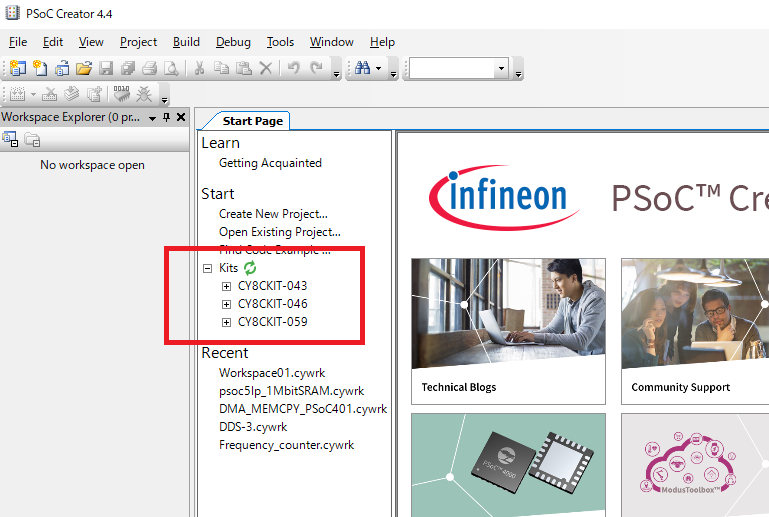The image size is (769, 517).
Task: Open the Workspace Explorer panel options arrow
Action: point(153,118)
